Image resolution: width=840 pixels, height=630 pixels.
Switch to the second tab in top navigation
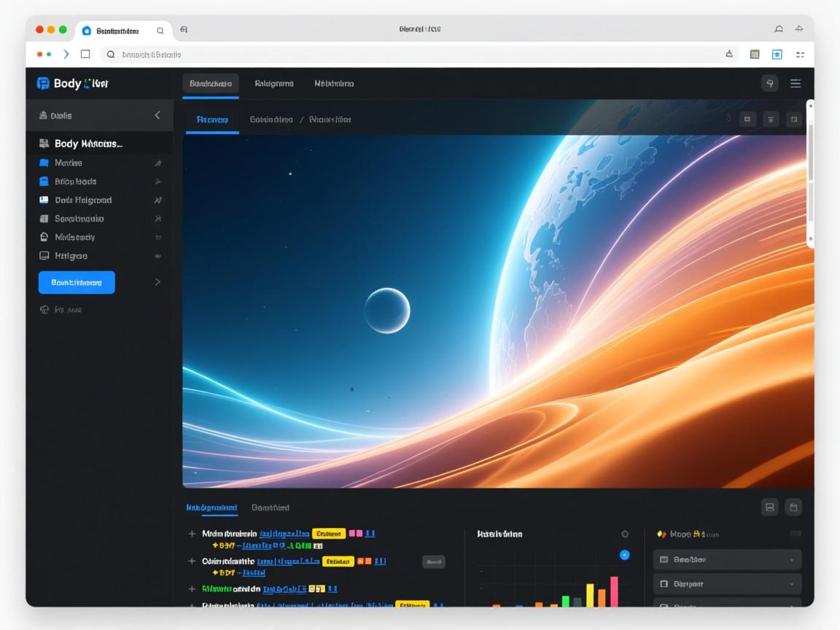click(x=273, y=84)
